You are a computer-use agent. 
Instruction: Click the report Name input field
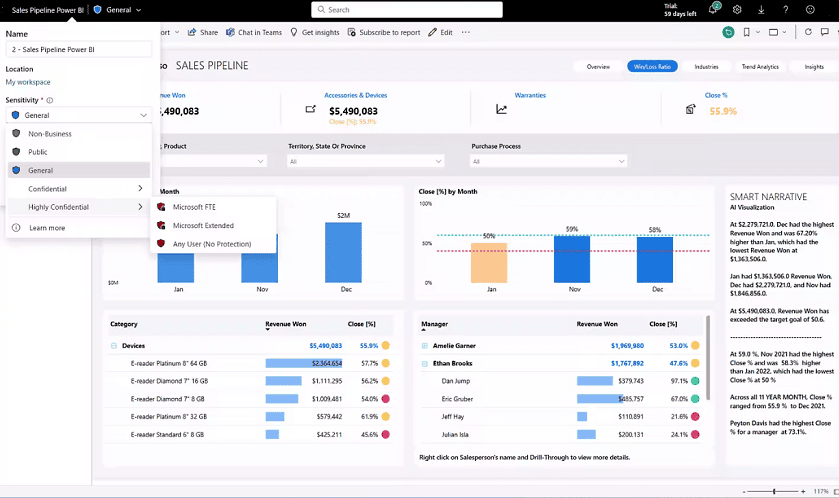point(79,49)
